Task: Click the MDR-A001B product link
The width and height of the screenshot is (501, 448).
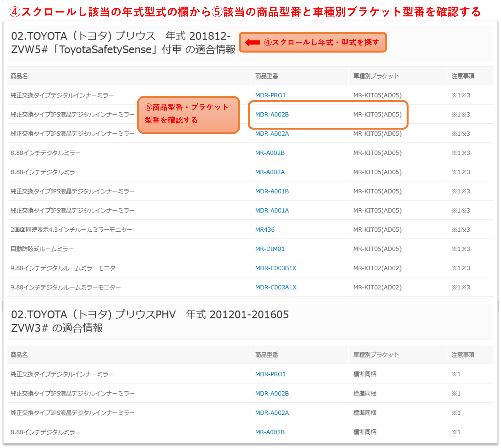Action: pos(272,191)
